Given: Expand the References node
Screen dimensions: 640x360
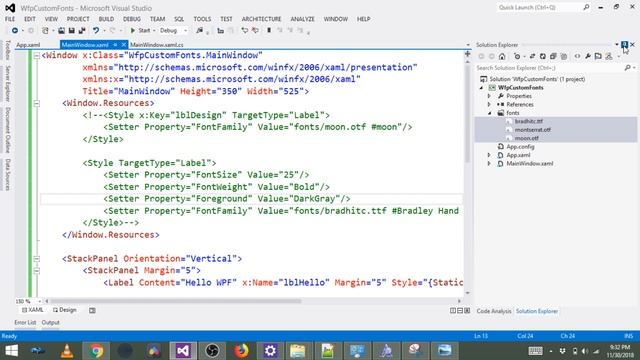Looking at the screenshot, I should coord(489,104).
